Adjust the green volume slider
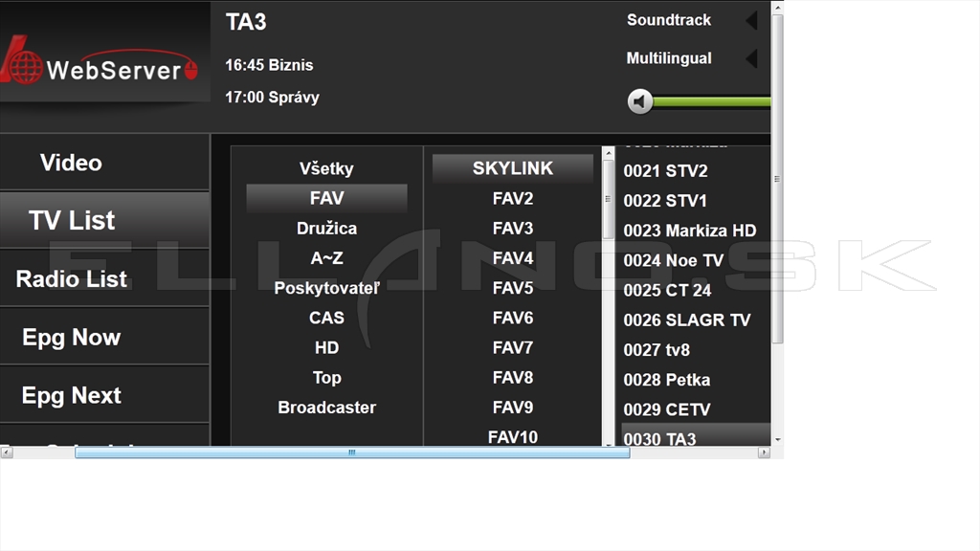 click(x=711, y=101)
